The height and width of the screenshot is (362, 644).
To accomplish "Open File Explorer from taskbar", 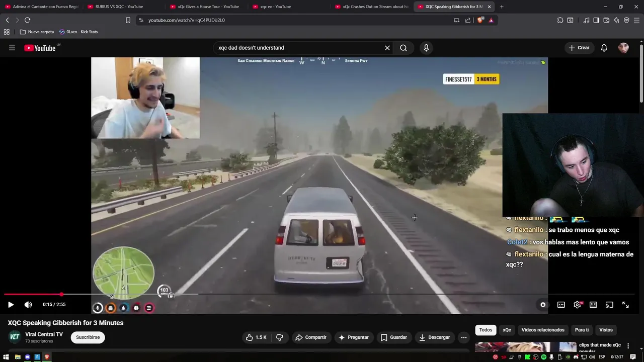I will click(18, 357).
